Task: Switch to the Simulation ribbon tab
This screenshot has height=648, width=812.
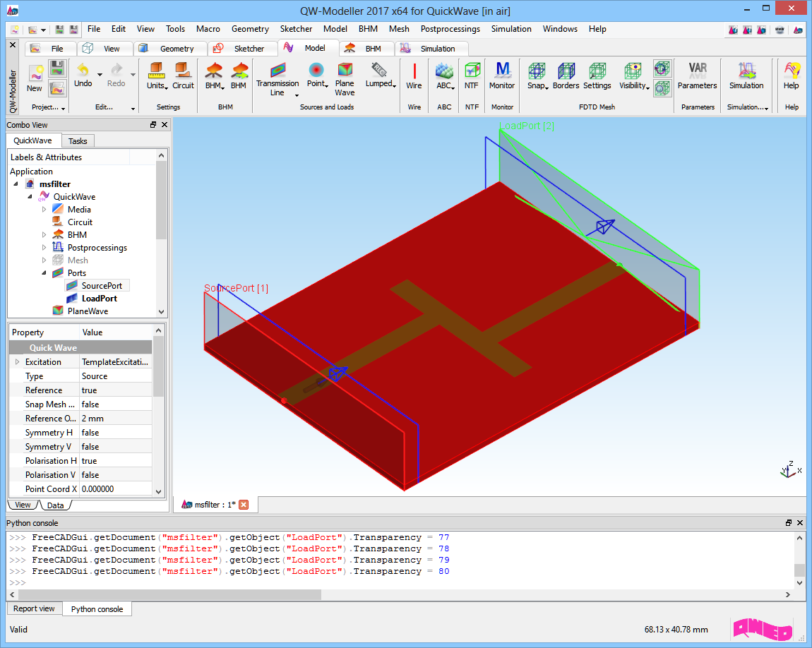Action: coord(431,48)
